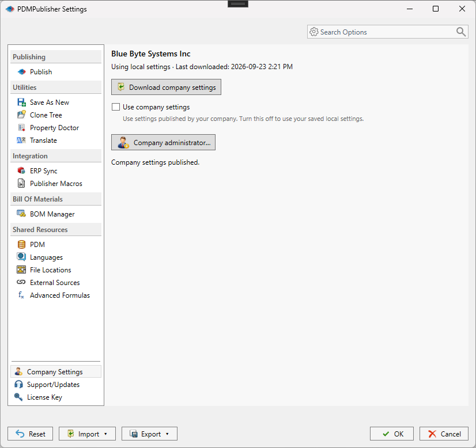Click the Last downloaded status line

tap(202, 67)
